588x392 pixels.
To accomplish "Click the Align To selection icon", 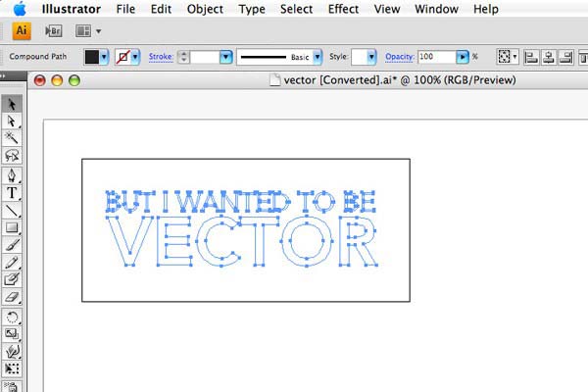I will click(x=504, y=57).
